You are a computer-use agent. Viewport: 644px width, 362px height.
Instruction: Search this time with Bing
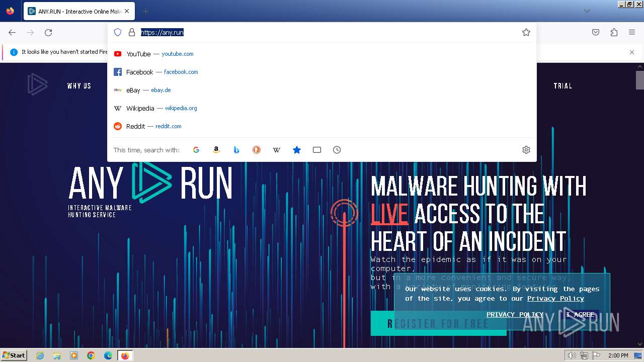point(236,150)
